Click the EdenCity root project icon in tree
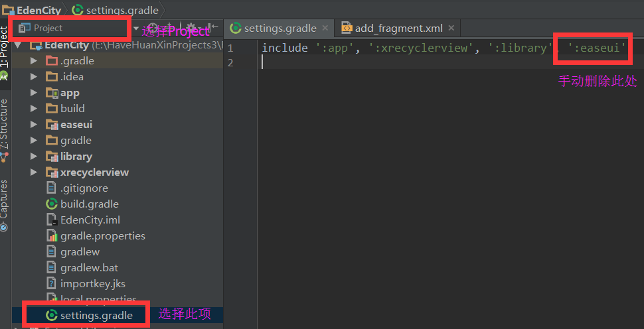The width and height of the screenshot is (644, 329). [36, 45]
